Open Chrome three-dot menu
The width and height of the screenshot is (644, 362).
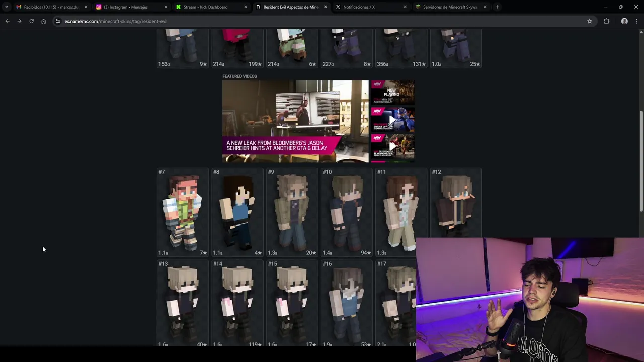[x=637, y=21]
